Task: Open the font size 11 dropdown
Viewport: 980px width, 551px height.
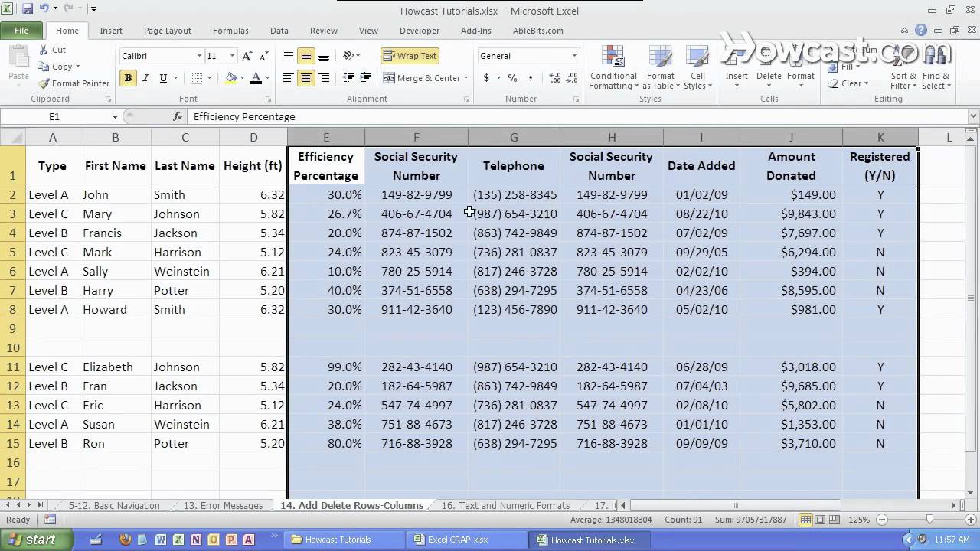Action: [232, 56]
